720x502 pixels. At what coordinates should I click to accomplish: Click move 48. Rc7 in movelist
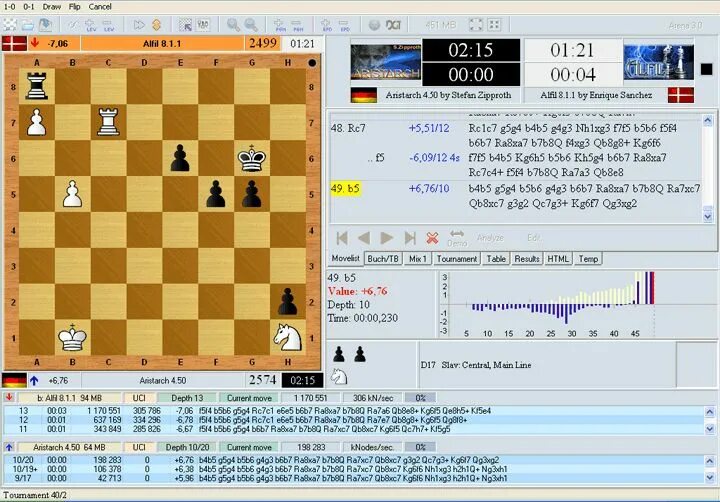[x=348, y=128]
